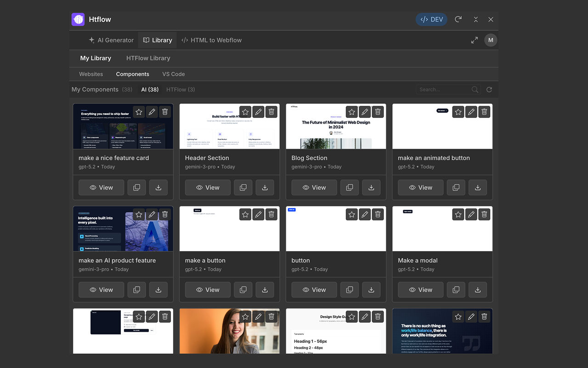Favorite the Header Section component

click(245, 112)
